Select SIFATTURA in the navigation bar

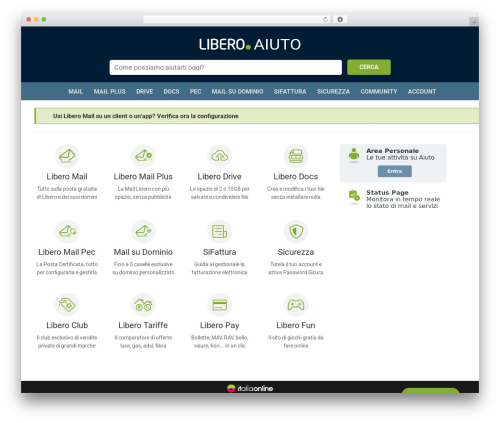[x=290, y=91]
